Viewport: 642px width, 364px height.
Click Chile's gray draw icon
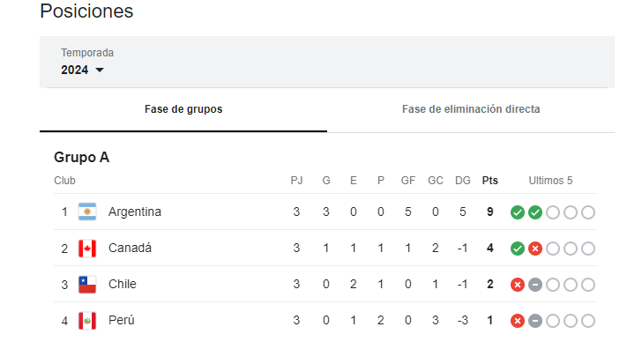point(535,285)
